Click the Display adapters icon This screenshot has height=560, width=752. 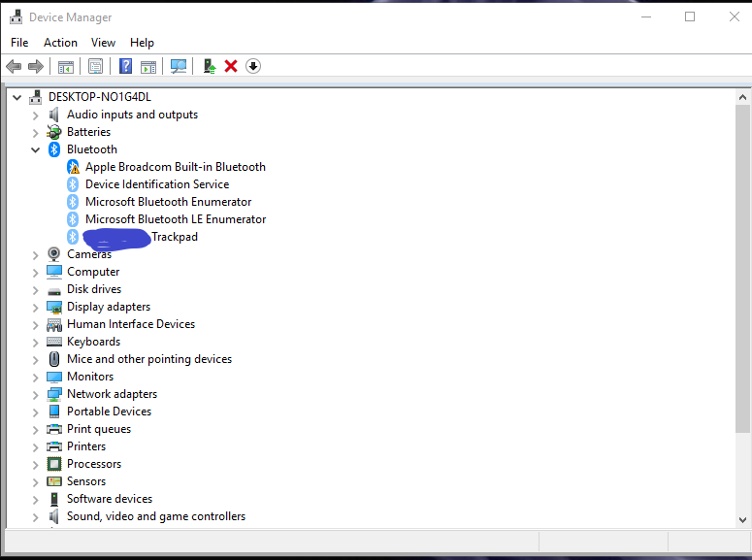(54, 307)
